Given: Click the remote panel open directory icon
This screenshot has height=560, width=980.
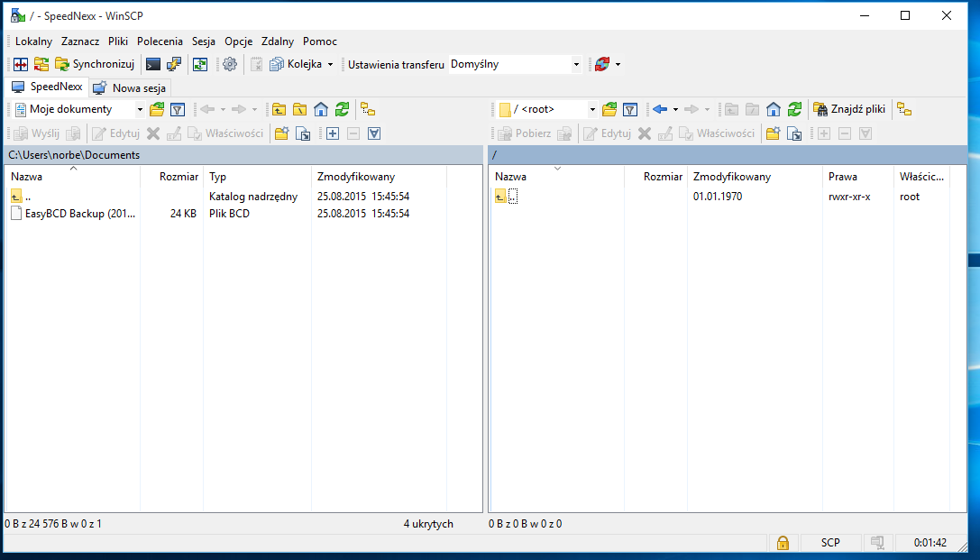Looking at the screenshot, I should (609, 109).
